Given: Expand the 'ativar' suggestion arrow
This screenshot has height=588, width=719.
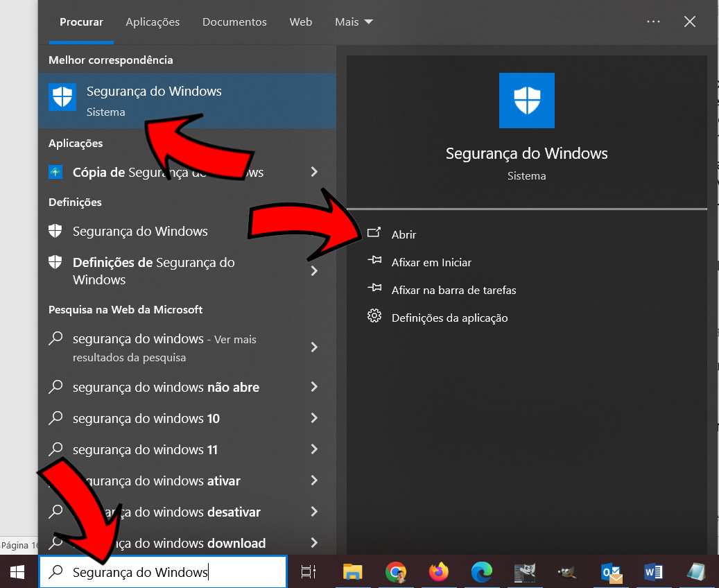Looking at the screenshot, I should point(314,481).
